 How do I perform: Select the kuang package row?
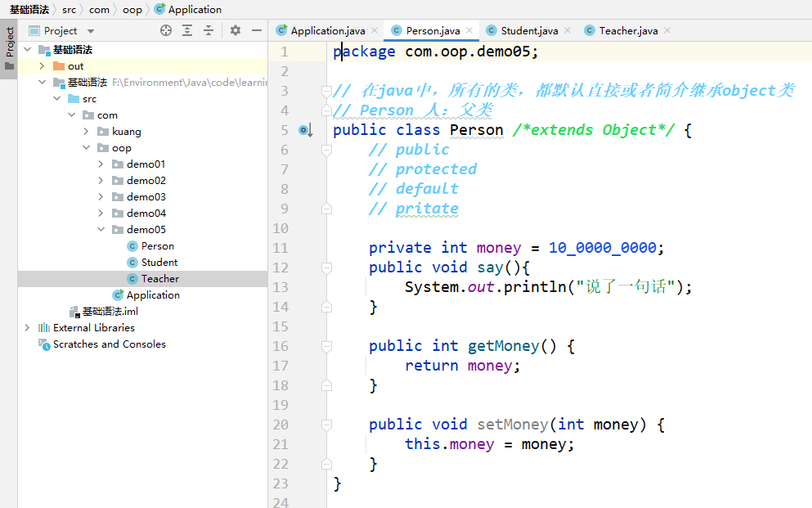pyautogui.click(x=142, y=132)
